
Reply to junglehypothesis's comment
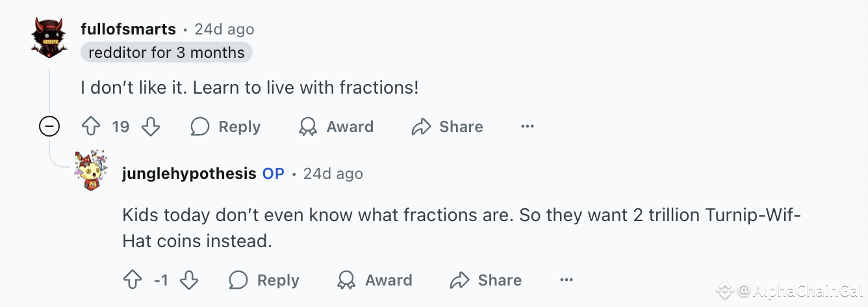coord(264,280)
